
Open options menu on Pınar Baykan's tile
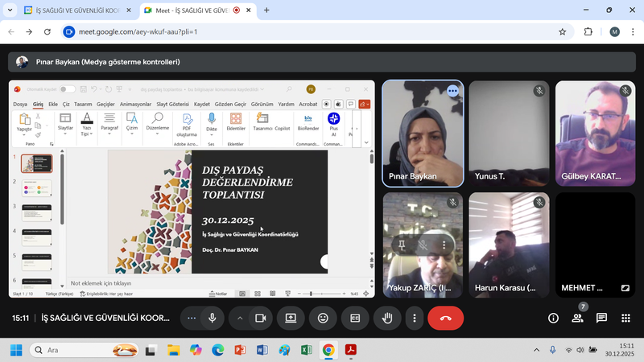[452, 91]
